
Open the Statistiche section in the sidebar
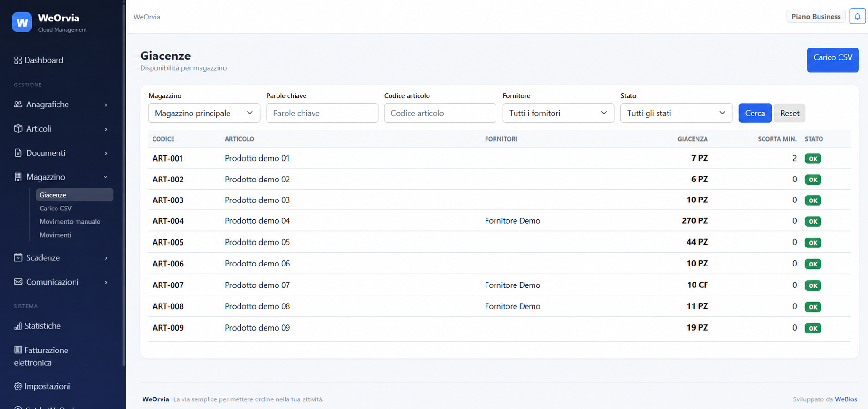click(38, 326)
